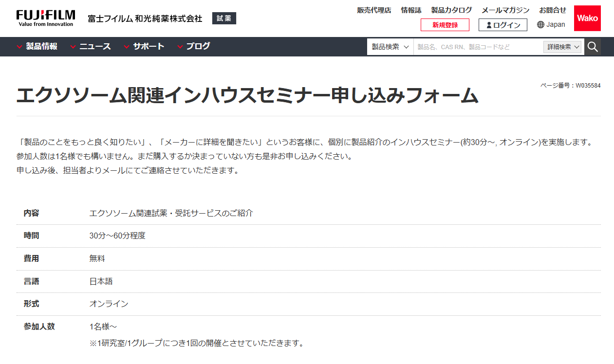Image resolution: width=614 pixels, height=364 pixels.
Task: Open the メールマガジン link
Action: (x=505, y=10)
